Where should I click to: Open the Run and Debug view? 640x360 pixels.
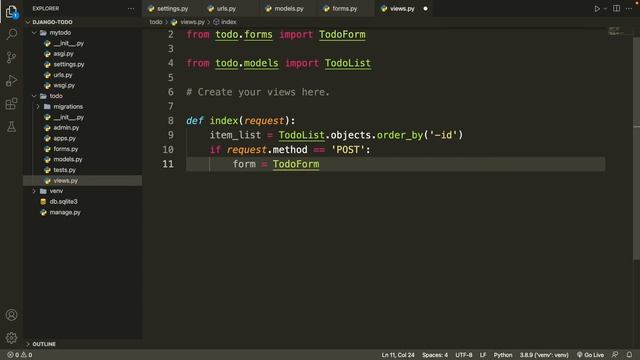tap(11, 80)
